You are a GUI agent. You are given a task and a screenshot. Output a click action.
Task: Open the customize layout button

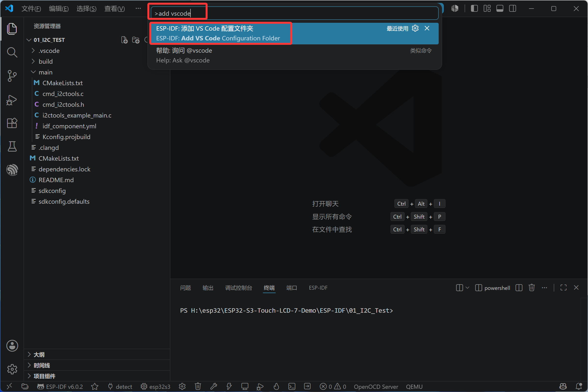coord(487,9)
